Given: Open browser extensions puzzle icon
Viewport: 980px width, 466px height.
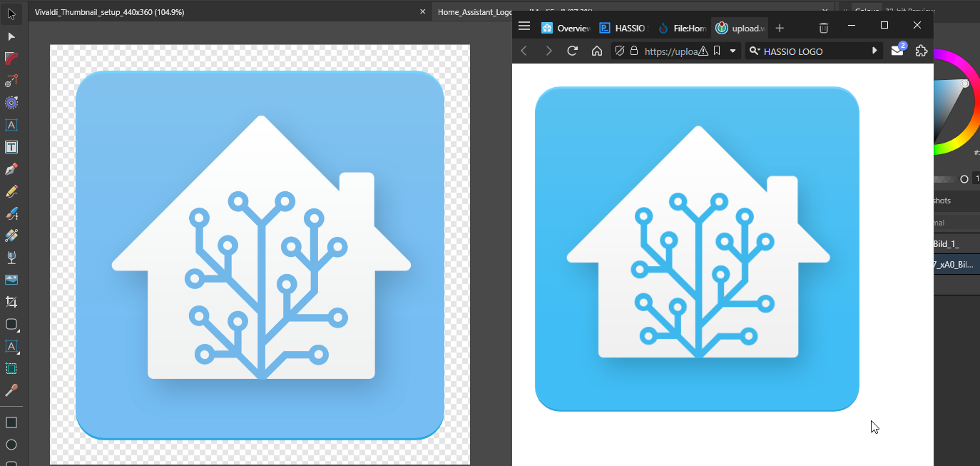Looking at the screenshot, I should click(922, 51).
